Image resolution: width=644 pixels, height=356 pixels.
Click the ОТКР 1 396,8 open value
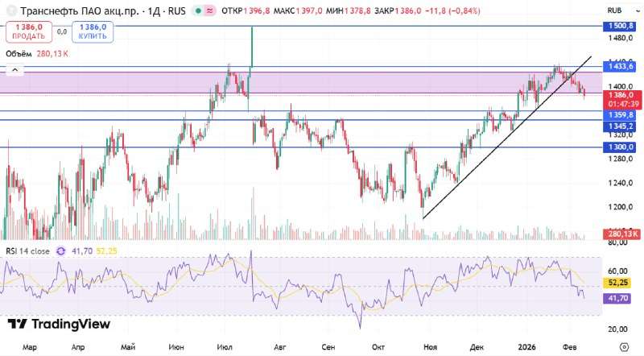(x=246, y=11)
